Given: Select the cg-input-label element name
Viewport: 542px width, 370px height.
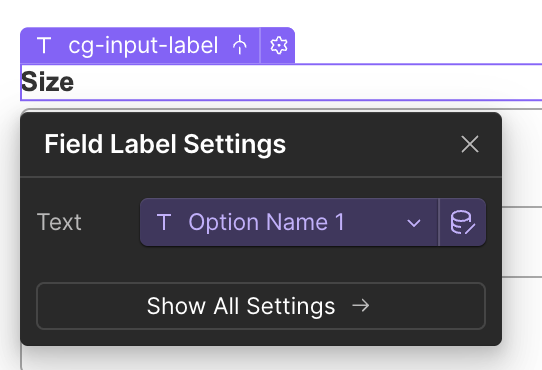Looking at the screenshot, I should tap(143, 46).
